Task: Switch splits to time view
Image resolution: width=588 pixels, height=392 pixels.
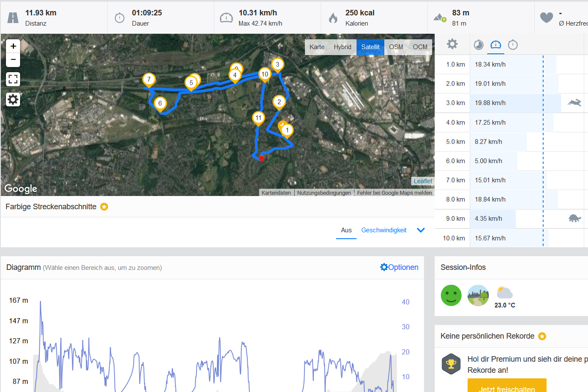Action: click(x=513, y=44)
